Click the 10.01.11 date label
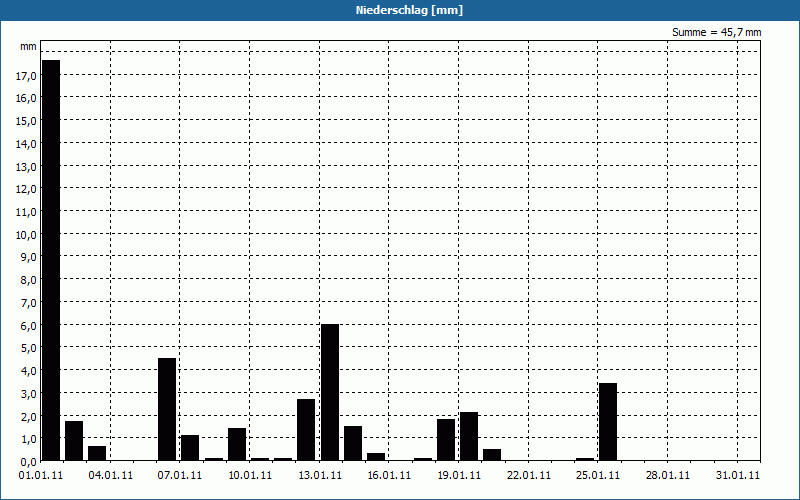The image size is (800, 500). tap(249, 475)
